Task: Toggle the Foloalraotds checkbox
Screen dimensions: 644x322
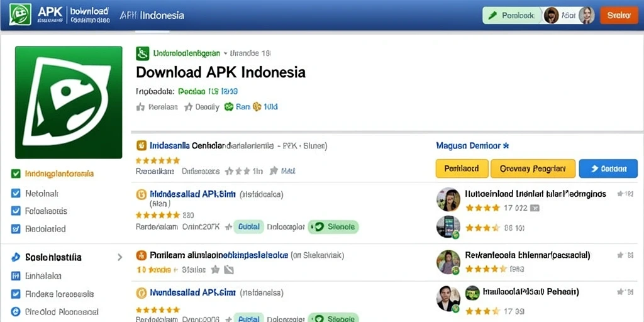Action: [x=16, y=211]
